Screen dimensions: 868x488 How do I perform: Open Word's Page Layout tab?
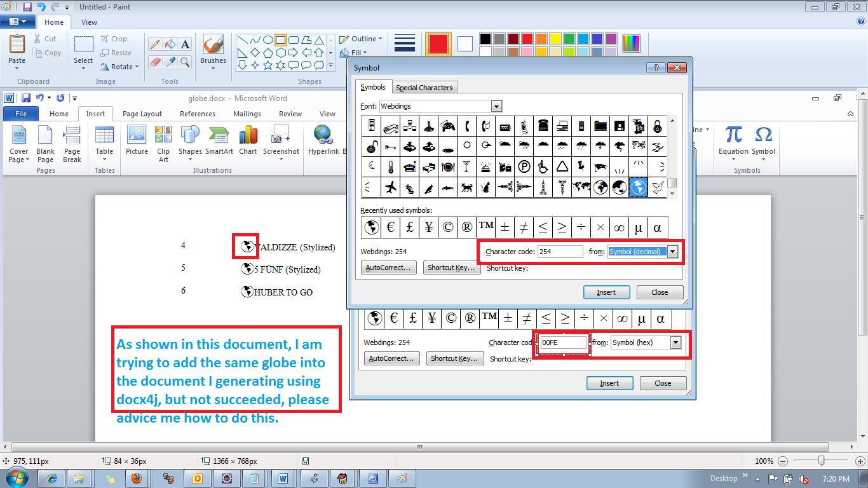click(x=142, y=114)
